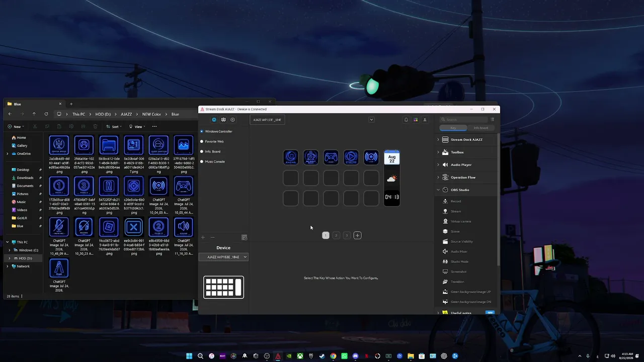644x362 pixels.
Task: Click the Aug 22 calendar widget
Action: [x=392, y=158]
